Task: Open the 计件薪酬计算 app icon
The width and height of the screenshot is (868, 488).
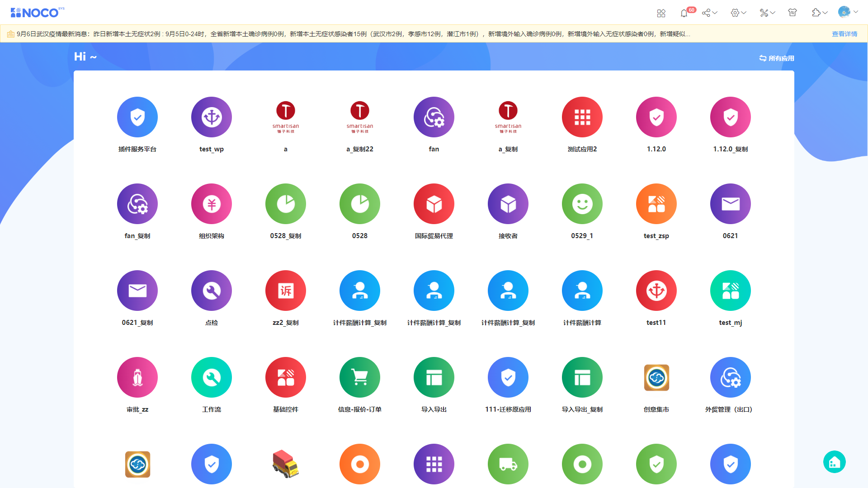Action: (x=582, y=291)
